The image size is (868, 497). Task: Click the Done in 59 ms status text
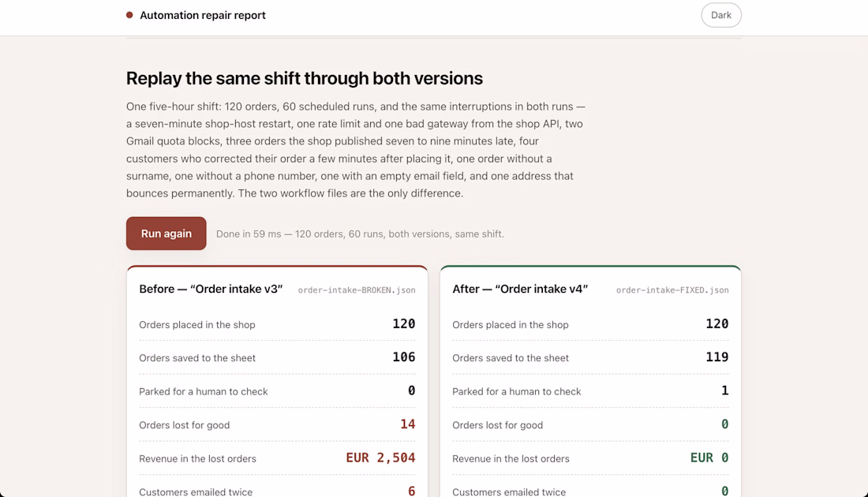(x=360, y=234)
